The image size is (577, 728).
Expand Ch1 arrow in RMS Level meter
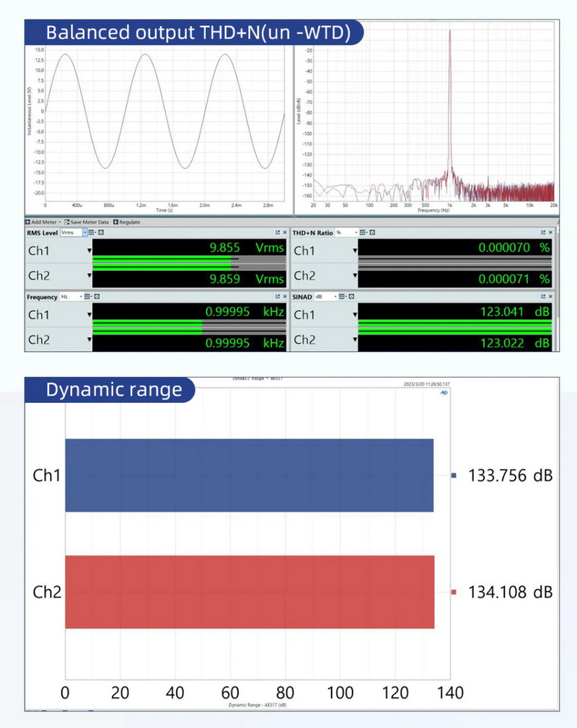coord(89,251)
